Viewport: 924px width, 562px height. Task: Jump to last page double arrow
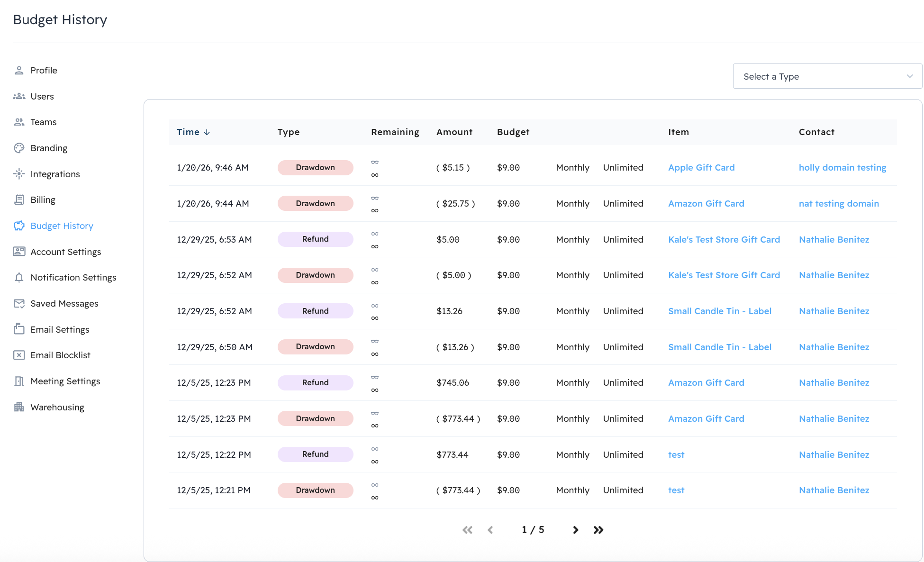coord(598,530)
